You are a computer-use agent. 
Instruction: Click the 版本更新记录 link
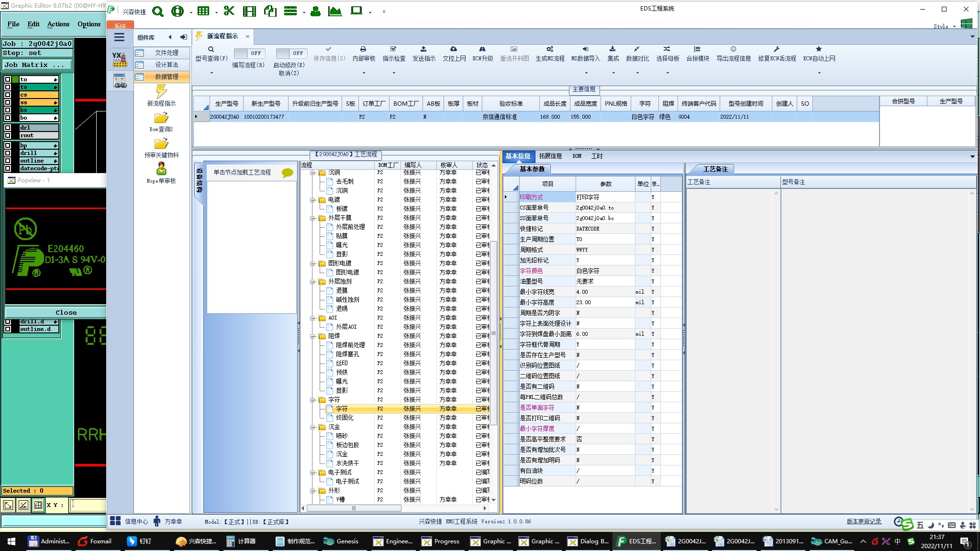tap(864, 521)
